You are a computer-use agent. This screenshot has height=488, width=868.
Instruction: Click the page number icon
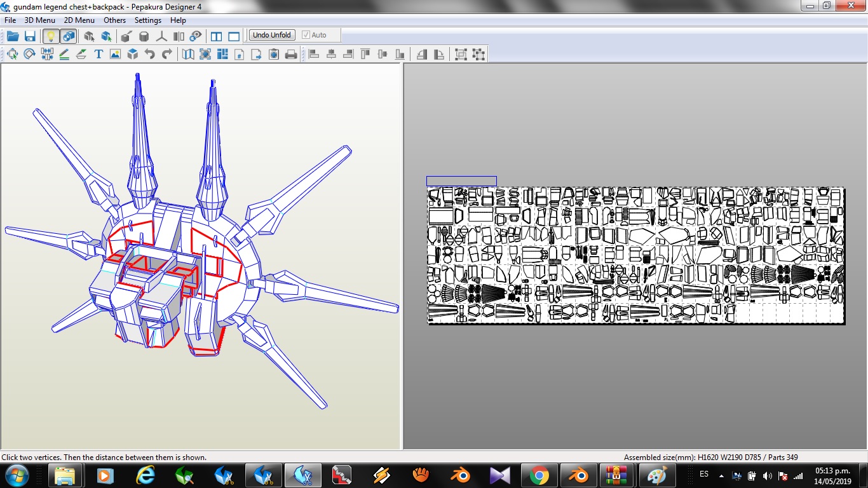coord(240,54)
